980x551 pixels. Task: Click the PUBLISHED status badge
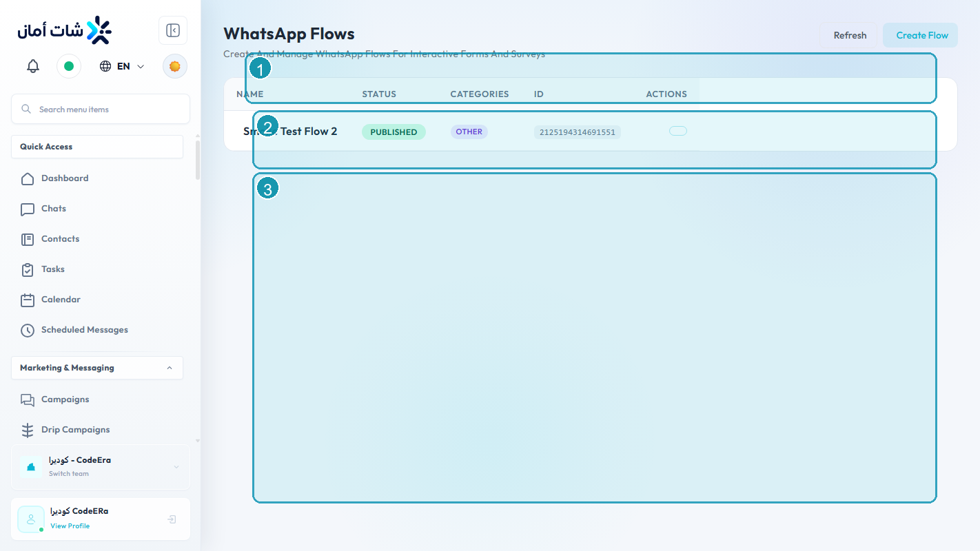tap(394, 132)
